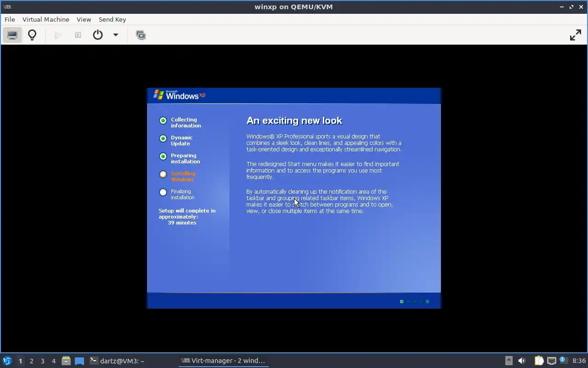Viewport: 588px width, 368px height.
Task: Open removable media eject tray icon
Action: 509,361
